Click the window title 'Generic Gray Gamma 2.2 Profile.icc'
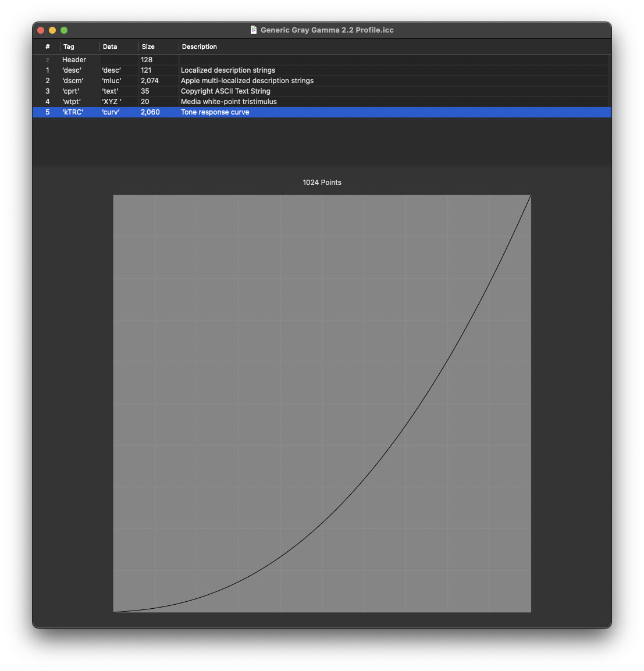644x671 pixels. coord(327,30)
